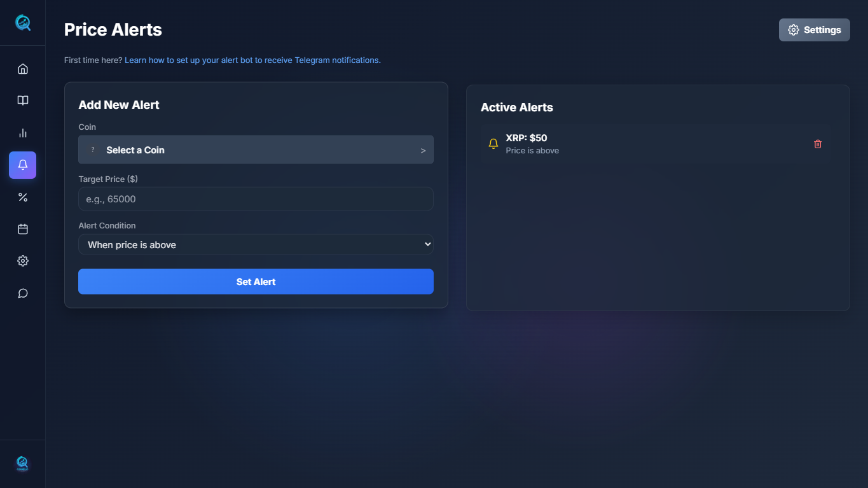Open the calendar icon in sidebar
868x488 pixels.
(23, 229)
